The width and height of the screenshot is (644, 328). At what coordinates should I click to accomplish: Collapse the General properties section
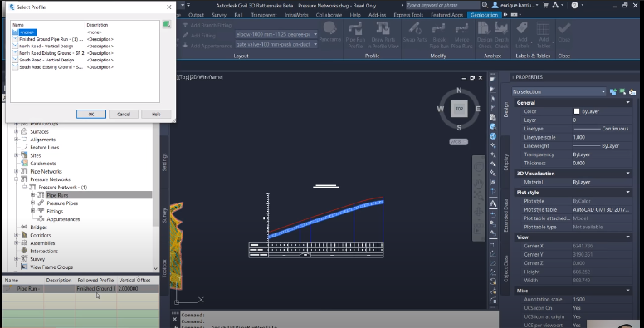coord(628,102)
